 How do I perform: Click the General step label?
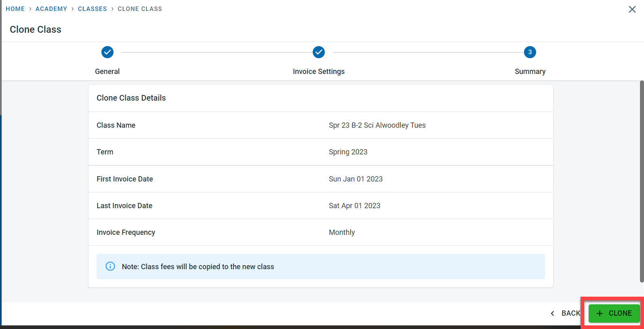click(107, 72)
